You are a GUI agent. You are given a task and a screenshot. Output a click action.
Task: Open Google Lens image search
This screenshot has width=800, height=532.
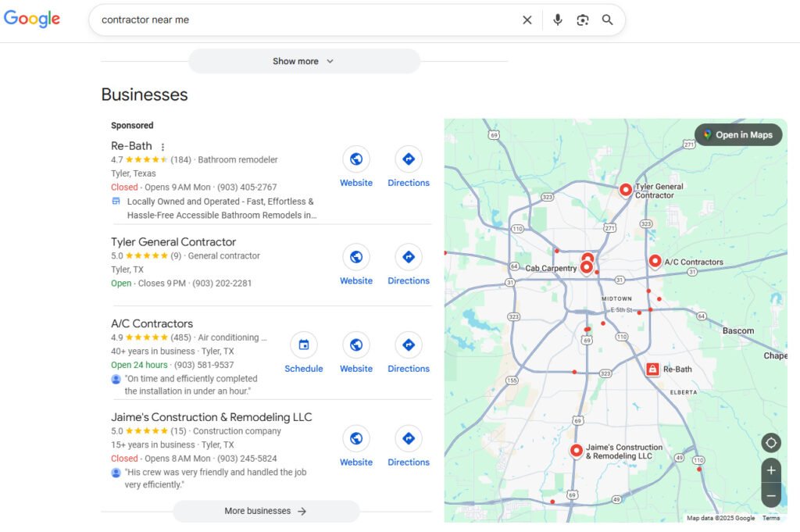[x=583, y=20]
